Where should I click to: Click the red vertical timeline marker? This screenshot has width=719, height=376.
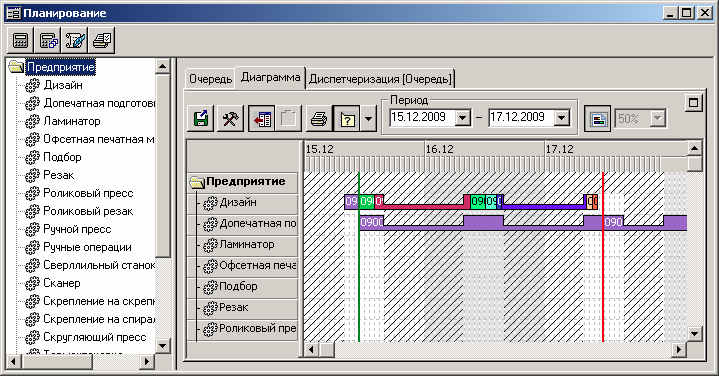[603, 257]
